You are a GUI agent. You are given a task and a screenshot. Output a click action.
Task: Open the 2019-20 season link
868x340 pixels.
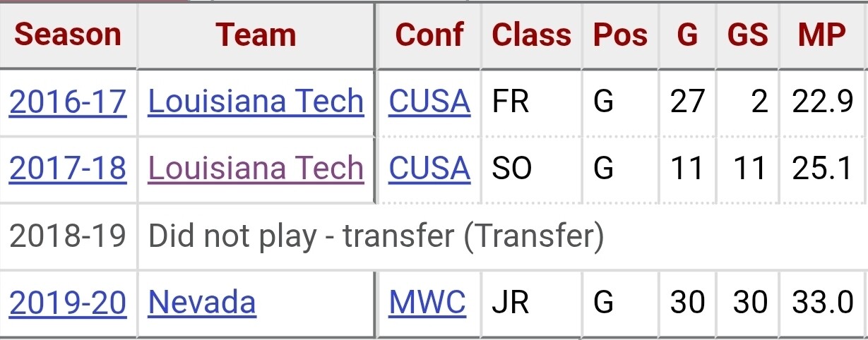[68, 303]
